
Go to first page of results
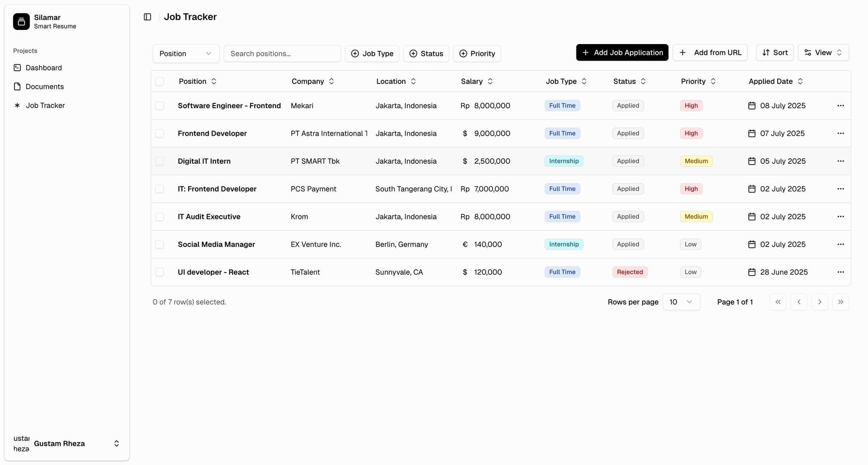point(778,302)
